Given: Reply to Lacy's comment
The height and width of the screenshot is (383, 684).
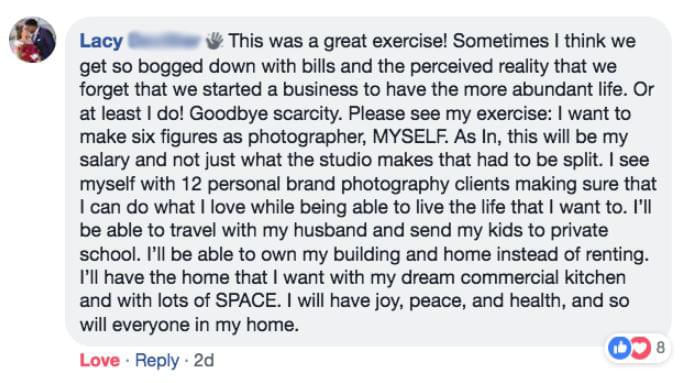Looking at the screenshot, I should [x=157, y=360].
